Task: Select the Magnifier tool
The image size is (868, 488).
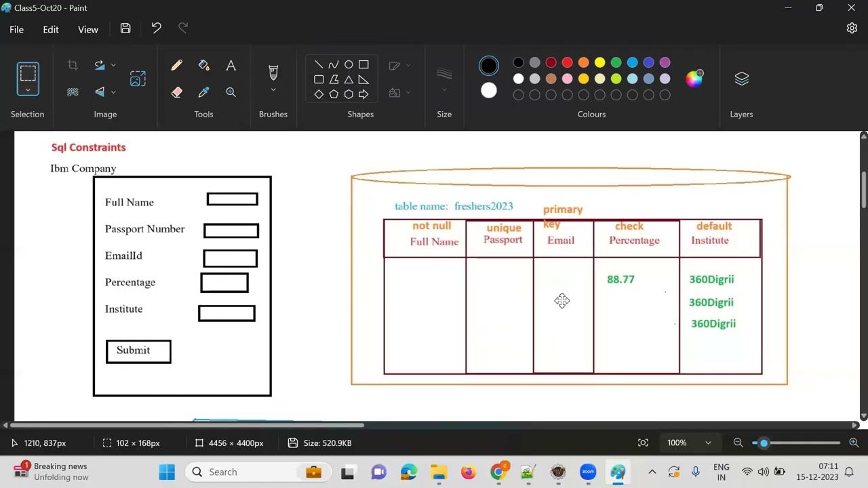Action: pos(231,92)
